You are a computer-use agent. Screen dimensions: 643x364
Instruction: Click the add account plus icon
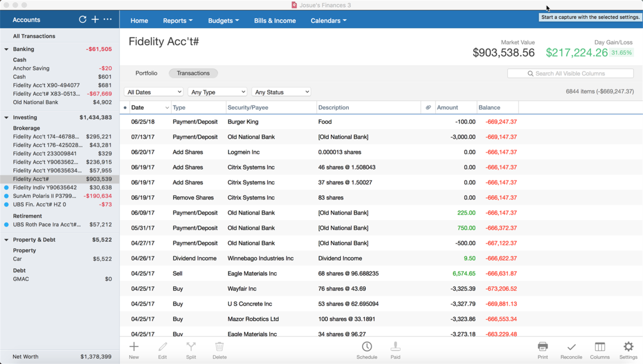coord(95,19)
